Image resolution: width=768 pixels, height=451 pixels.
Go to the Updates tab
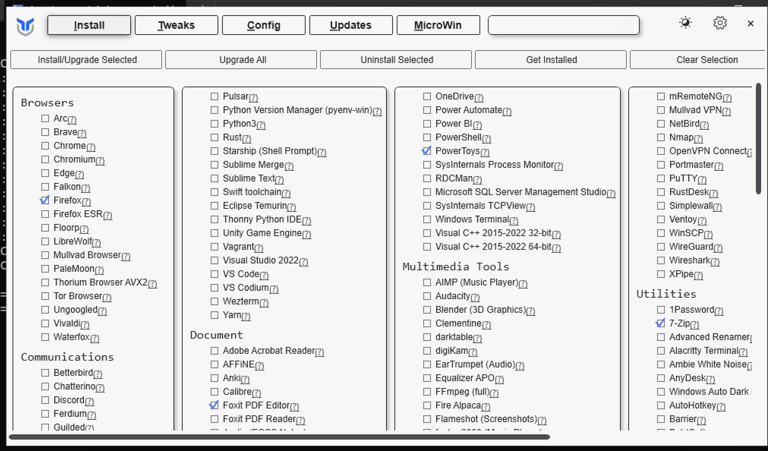point(350,25)
